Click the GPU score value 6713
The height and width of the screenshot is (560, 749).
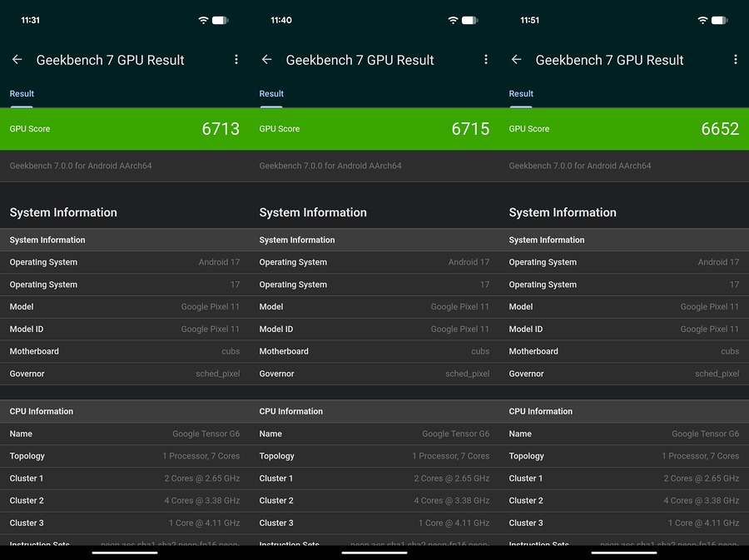tap(221, 129)
